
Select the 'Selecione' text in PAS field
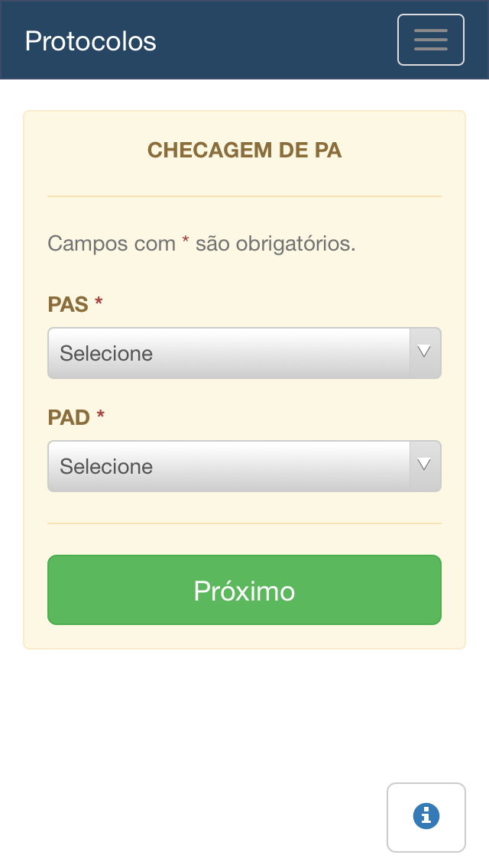(x=106, y=354)
